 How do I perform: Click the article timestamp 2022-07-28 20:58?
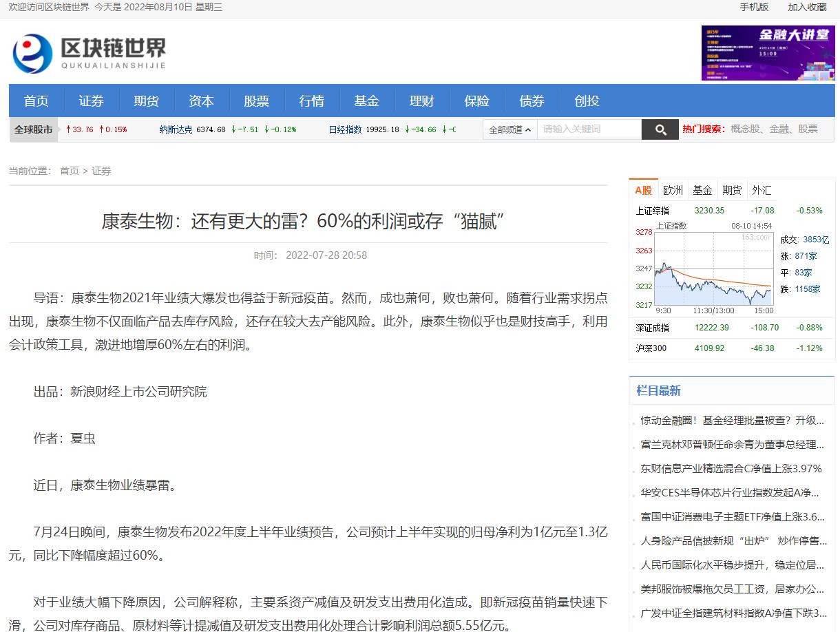326,255
